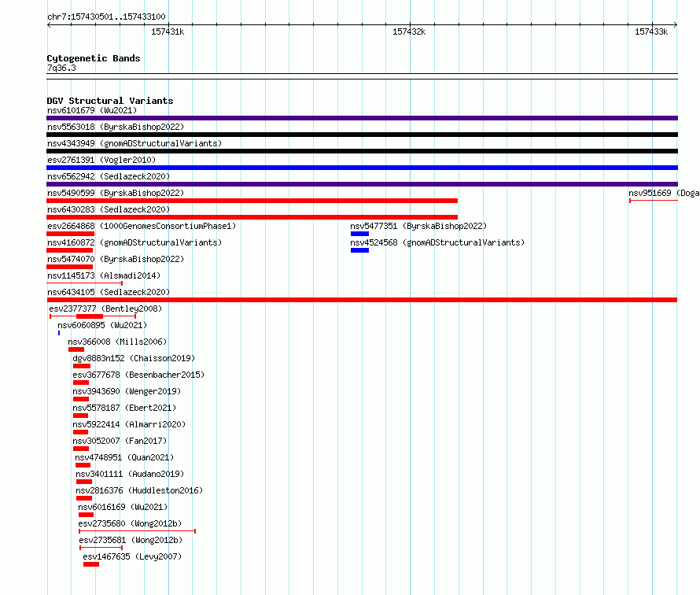Click the red bar under esv1467635
700x595 pixels.
click(91, 564)
